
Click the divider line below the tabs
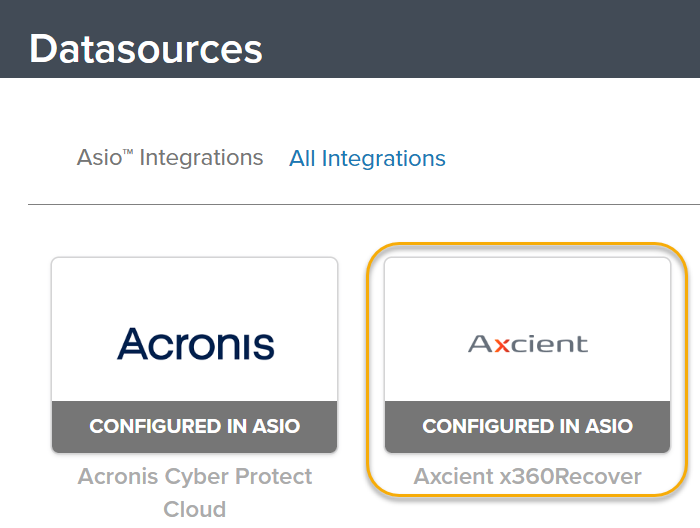pyautogui.click(x=364, y=204)
